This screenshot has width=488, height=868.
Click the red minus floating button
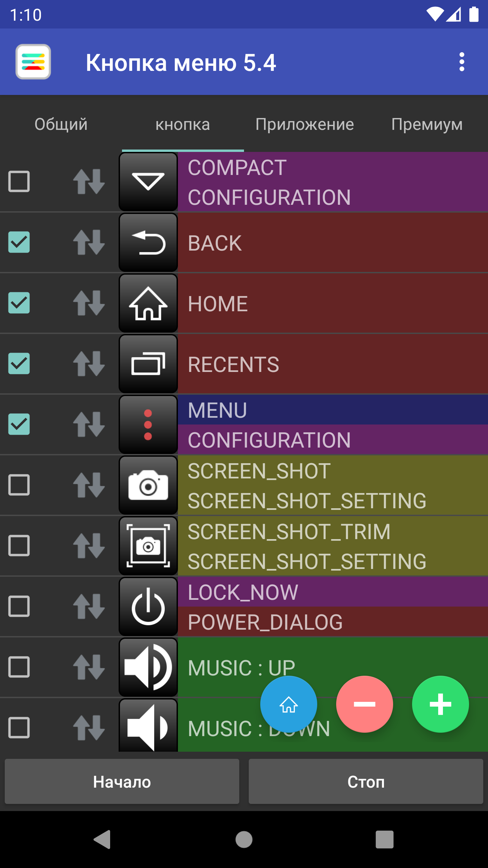coord(364,704)
